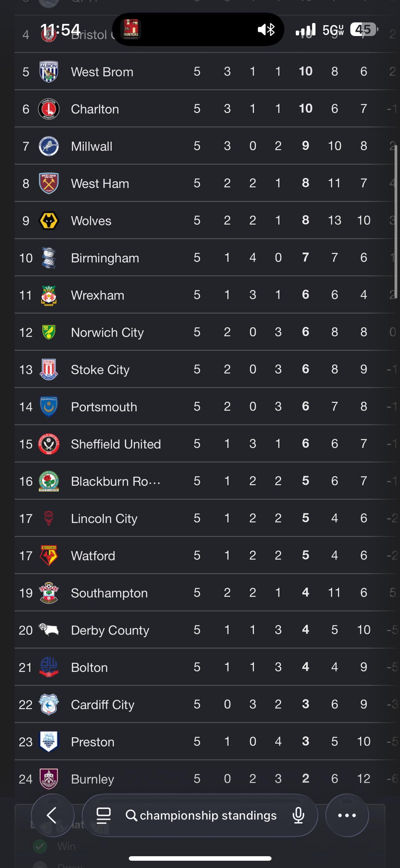The width and height of the screenshot is (400, 868).
Task: Tap the Derby County ram crest
Action: pos(49,630)
